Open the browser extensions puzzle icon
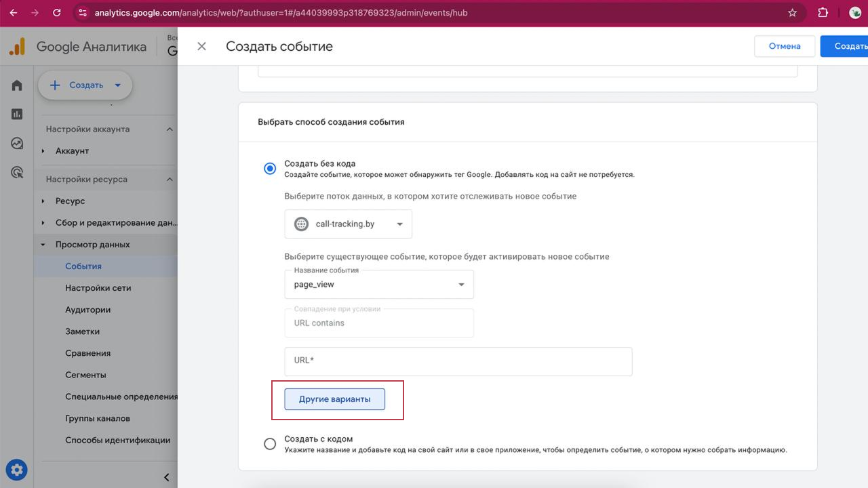 point(823,13)
